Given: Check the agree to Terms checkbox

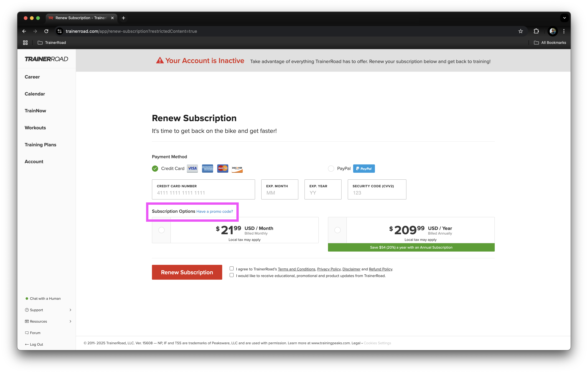Looking at the screenshot, I should tap(231, 268).
